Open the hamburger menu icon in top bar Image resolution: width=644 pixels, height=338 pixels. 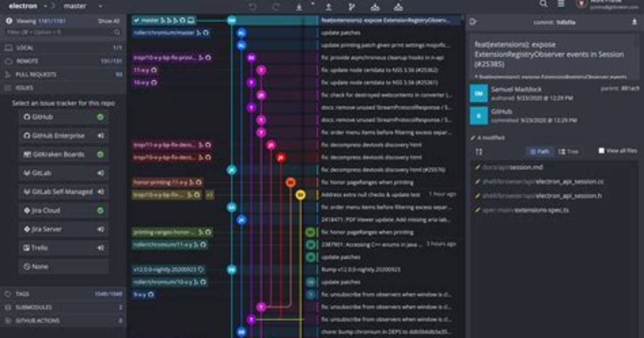click(x=561, y=4)
